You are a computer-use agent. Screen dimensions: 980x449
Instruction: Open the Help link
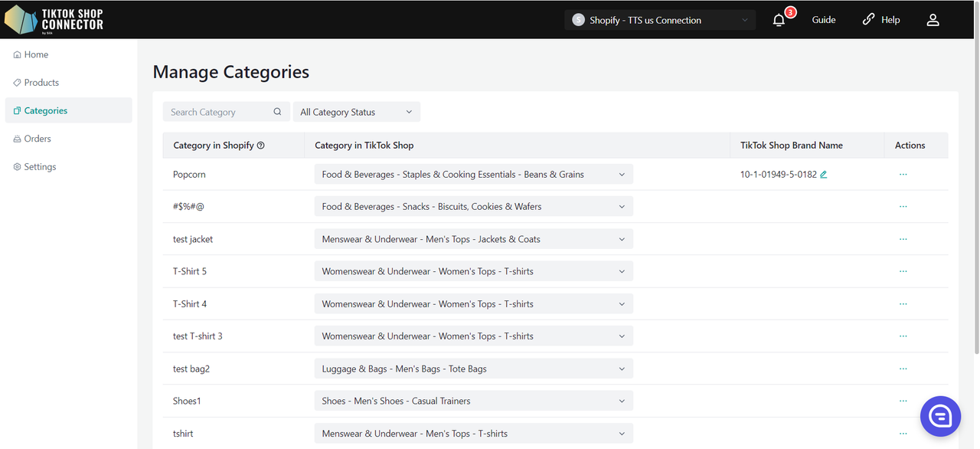coord(881,20)
